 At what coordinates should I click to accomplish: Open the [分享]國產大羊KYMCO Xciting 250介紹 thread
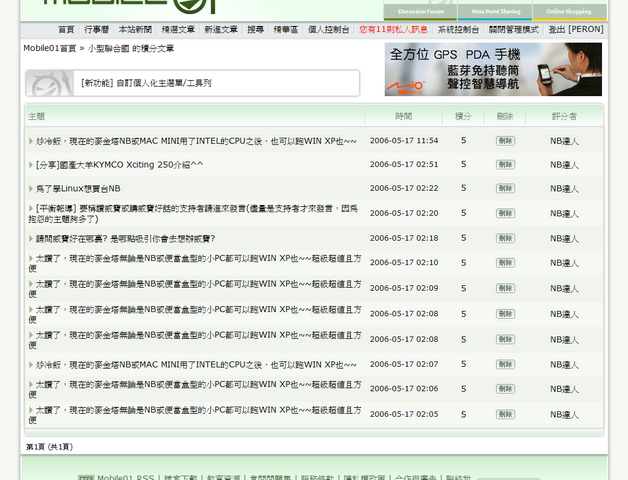(119, 165)
